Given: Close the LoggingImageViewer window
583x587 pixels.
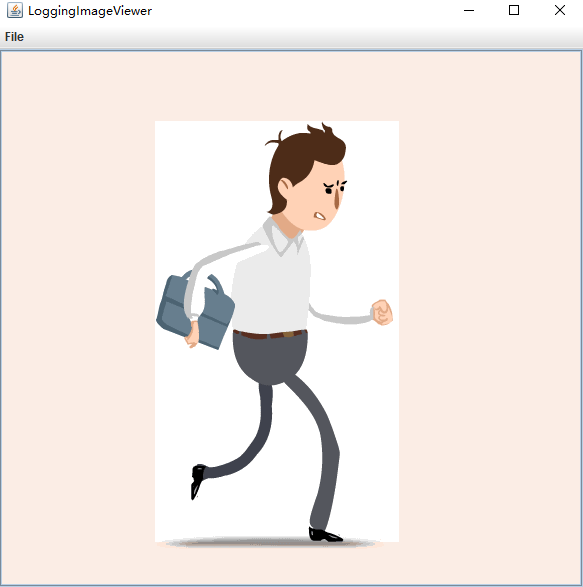Looking at the screenshot, I should coord(560,10).
